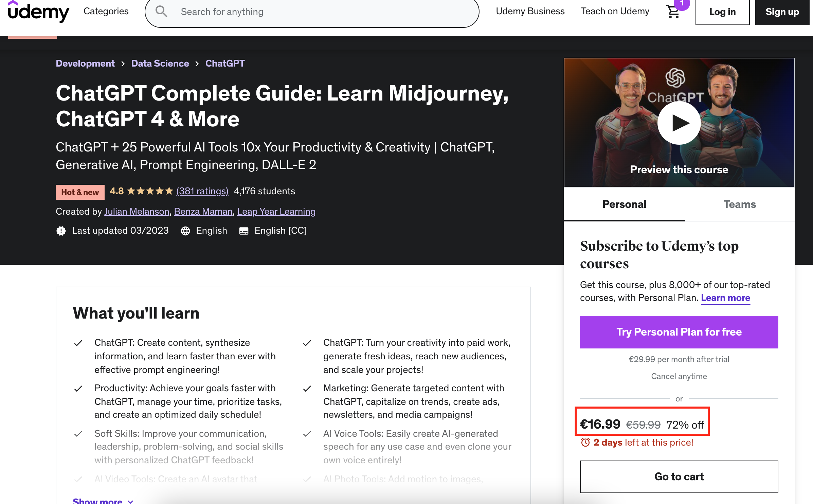Viewport: 813px width, 504px height.
Task: Click the globe language icon
Action: (x=185, y=231)
